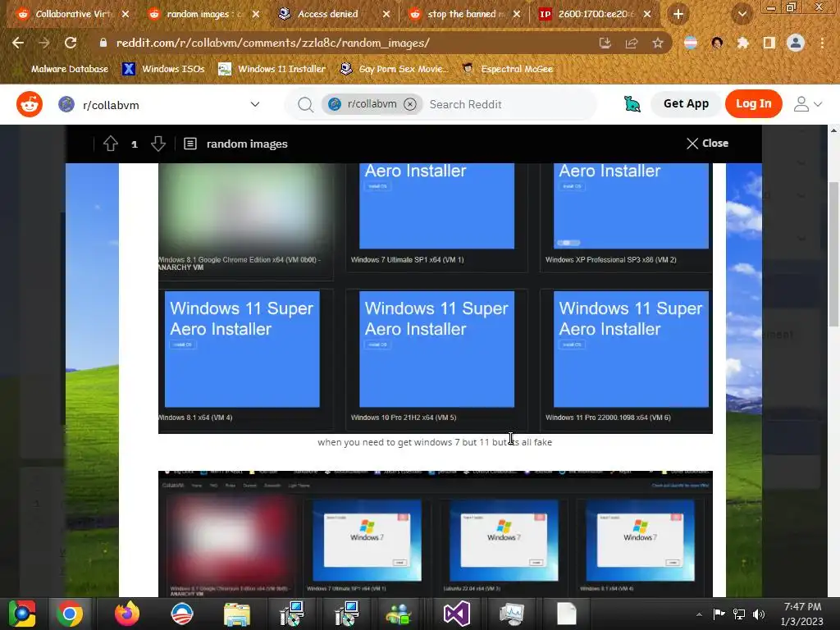This screenshot has height=630, width=840.
Task: Open the blank document icon in taskbar
Action: (566, 614)
